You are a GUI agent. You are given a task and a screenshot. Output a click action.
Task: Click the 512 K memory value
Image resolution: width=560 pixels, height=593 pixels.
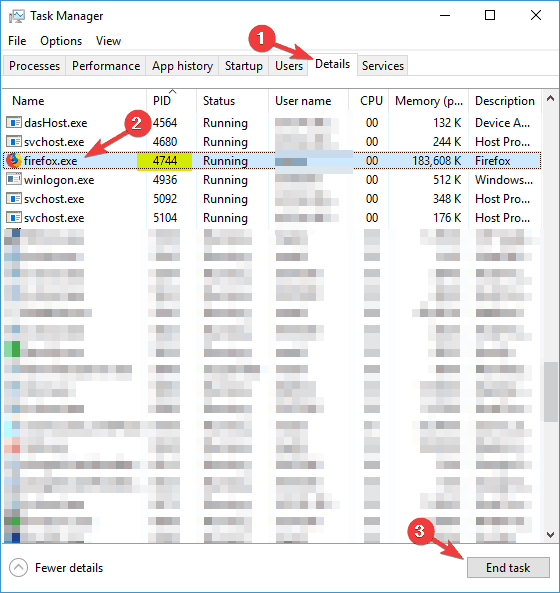tap(447, 180)
